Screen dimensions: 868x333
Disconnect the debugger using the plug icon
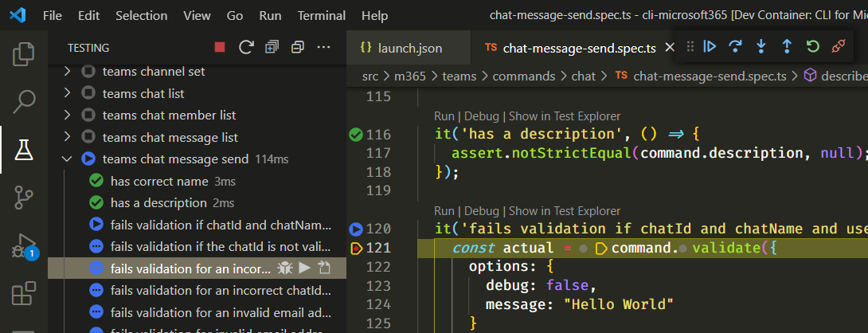tap(838, 47)
